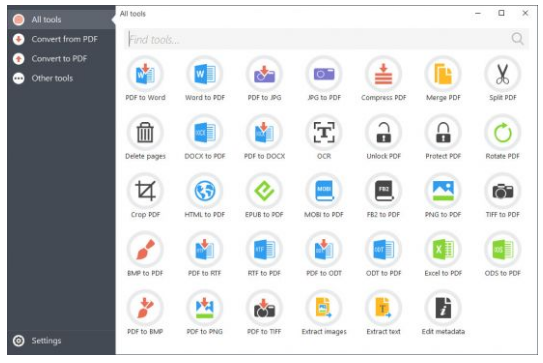Launch the HTML to PDF converter
Image resolution: width=543 pixels, height=363 pixels.
point(205,191)
